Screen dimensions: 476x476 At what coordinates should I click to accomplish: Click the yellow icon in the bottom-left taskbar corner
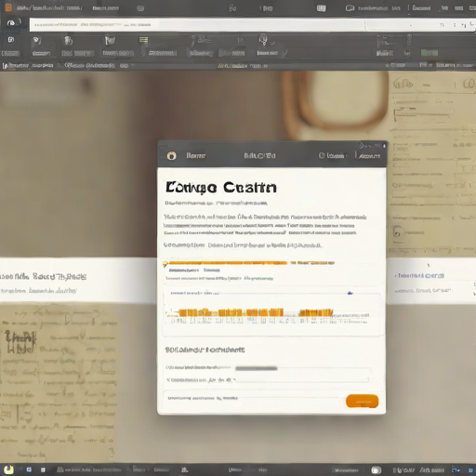pos(8,469)
